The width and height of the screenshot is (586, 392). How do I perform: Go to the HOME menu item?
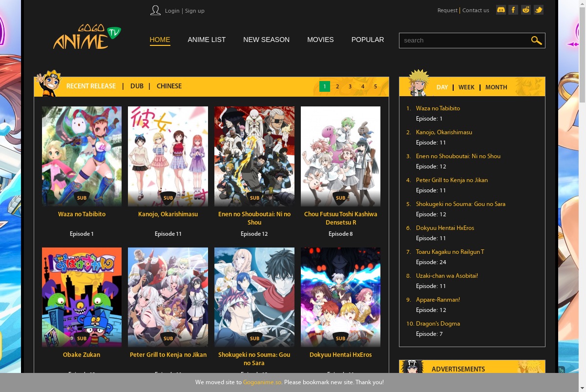160,40
